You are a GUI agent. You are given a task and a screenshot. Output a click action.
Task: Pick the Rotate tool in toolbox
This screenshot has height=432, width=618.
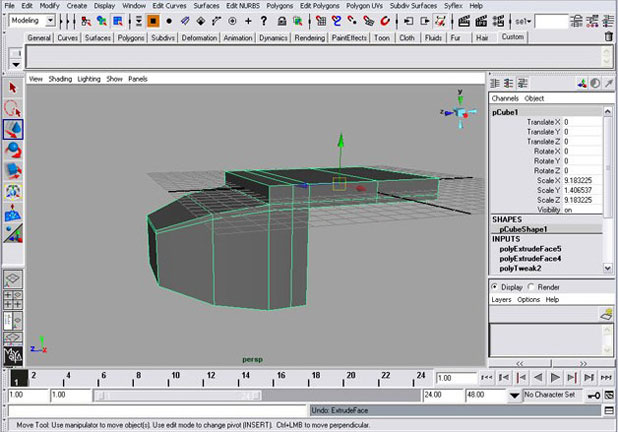tap(13, 150)
